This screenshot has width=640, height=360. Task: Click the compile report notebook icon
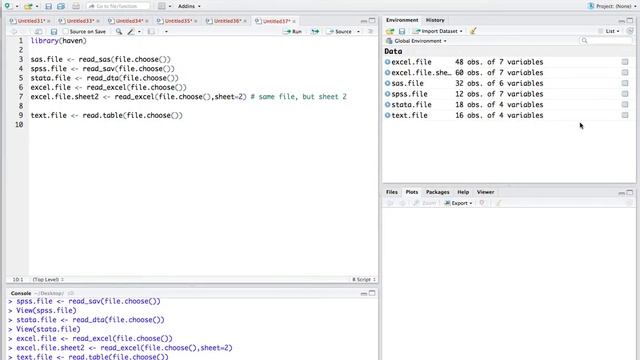coord(151,31)
